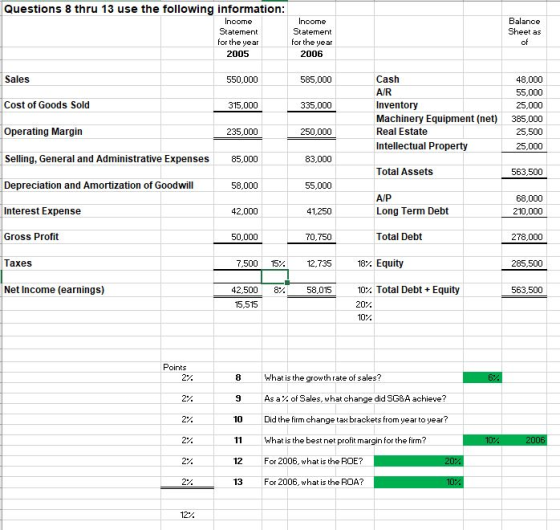560x530 pixels.
Task: Click the question 8 growth rate text
Action: point(322,378)
